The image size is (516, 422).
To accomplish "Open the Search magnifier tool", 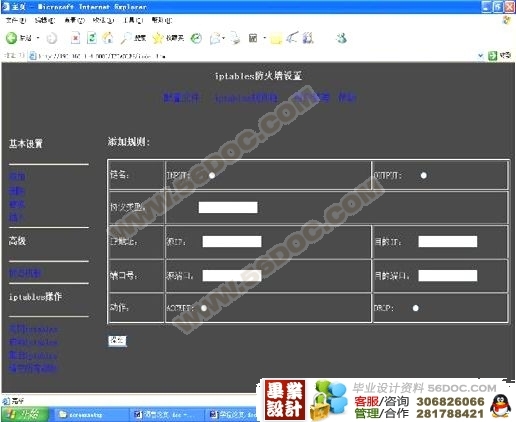I will coord(126,38).
